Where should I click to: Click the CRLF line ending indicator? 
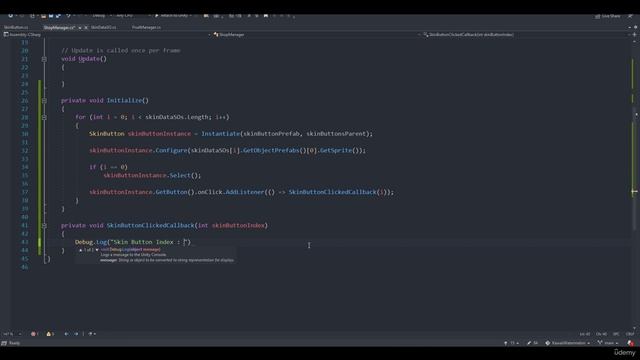[629, 334]
